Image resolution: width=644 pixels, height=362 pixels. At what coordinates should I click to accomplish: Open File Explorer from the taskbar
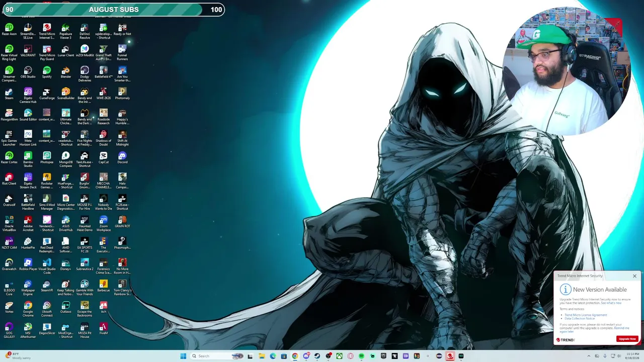pos(262,356)
